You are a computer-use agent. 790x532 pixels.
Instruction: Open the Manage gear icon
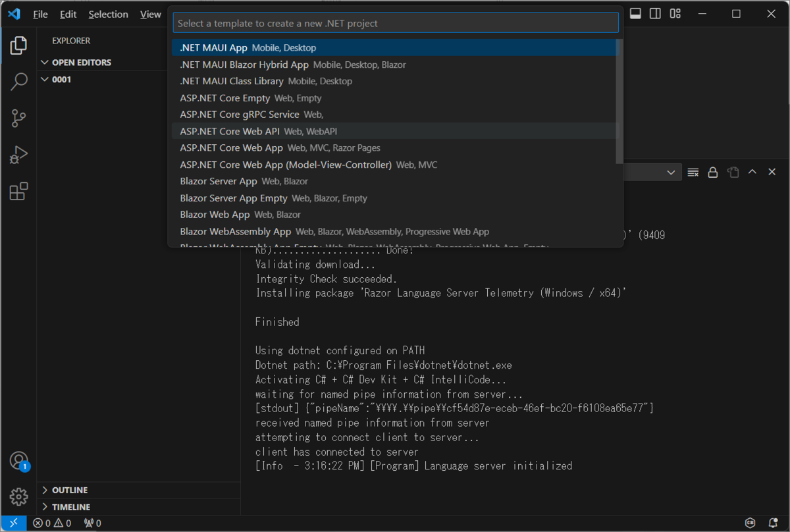[18, 496]
